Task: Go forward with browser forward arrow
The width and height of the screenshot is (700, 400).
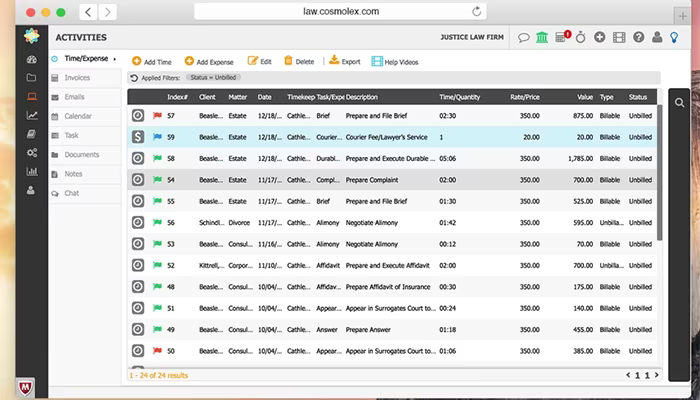Action: pos(108,12)
